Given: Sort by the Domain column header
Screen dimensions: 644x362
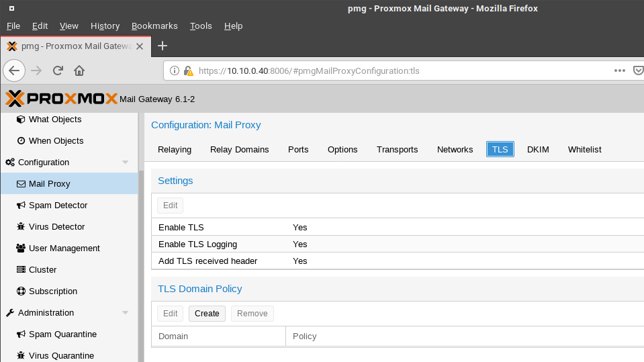Looking at the screenshot, I should tap(218, 336).
